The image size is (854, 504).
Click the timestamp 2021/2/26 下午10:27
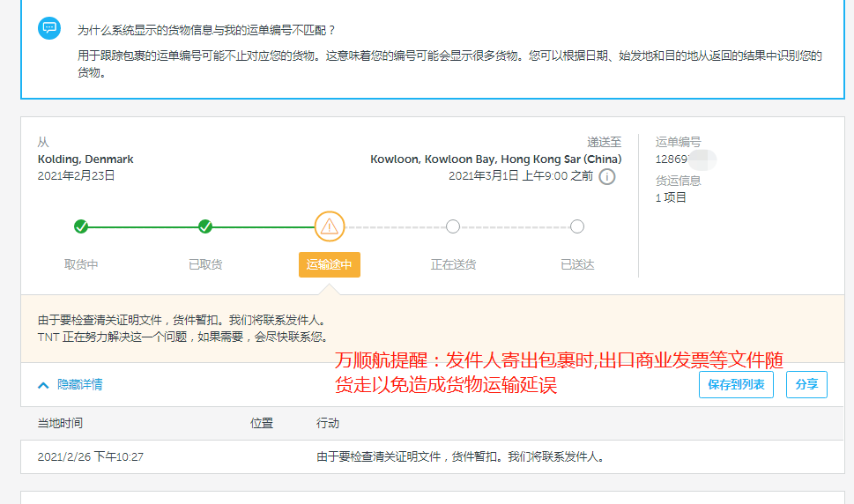point(91,456)
